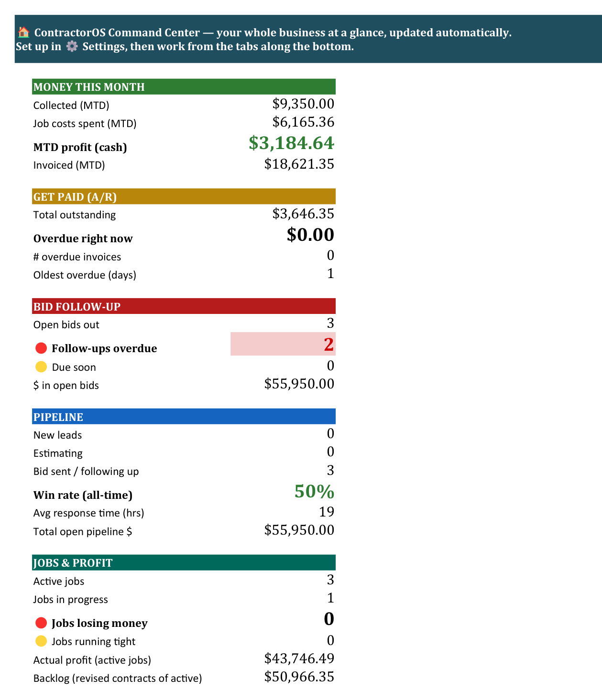
Task: Click the $6,165.36 job costs value
Action: point(303,122)
